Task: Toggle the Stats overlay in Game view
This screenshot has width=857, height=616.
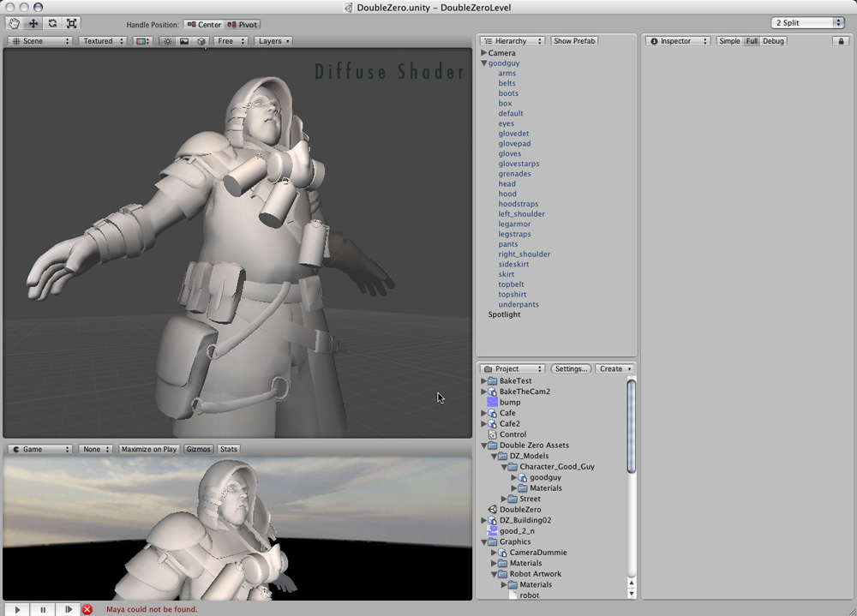Action: click(x=228, y=448)
